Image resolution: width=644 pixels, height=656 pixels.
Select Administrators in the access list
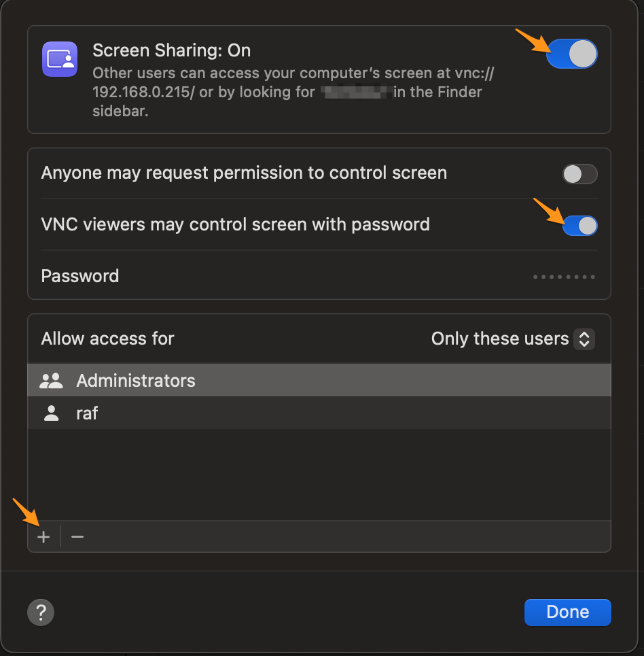click(136, 381)
